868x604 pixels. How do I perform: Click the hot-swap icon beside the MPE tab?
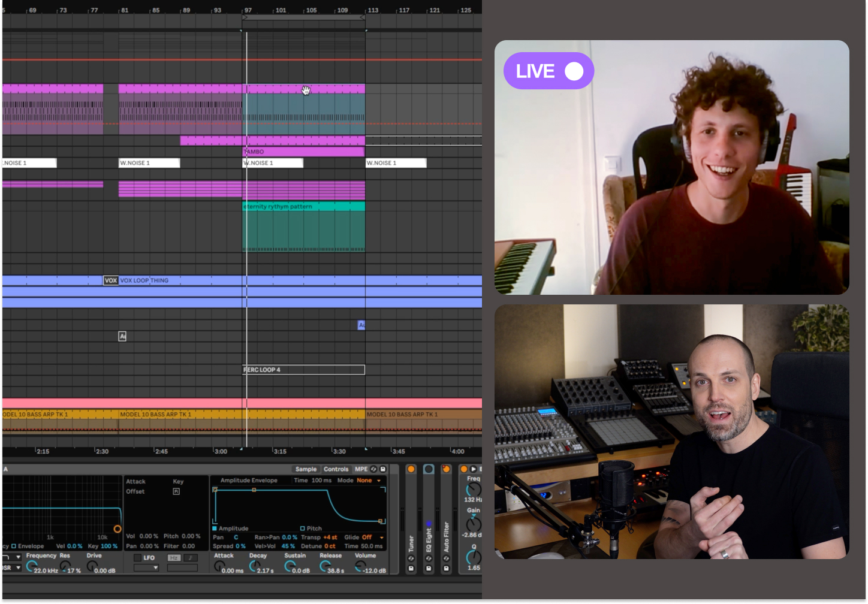(373, 469)
